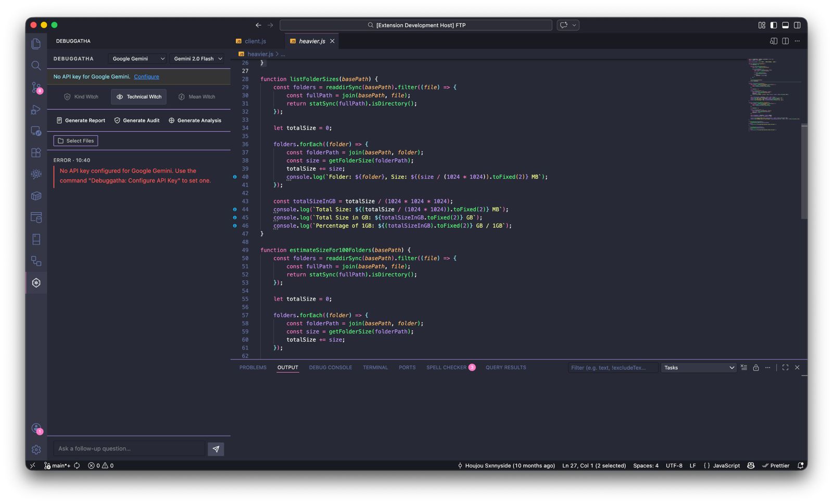
Task: Open the Explorer view in activity bar
Action: pos(36,44)
